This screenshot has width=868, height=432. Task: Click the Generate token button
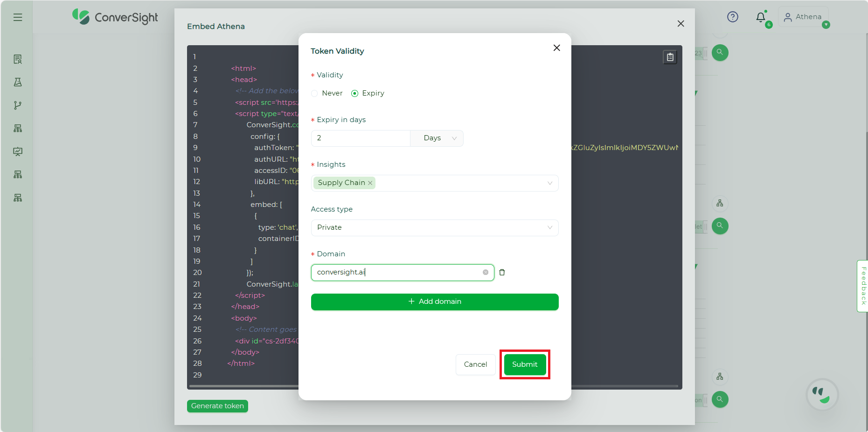[217, 406]
